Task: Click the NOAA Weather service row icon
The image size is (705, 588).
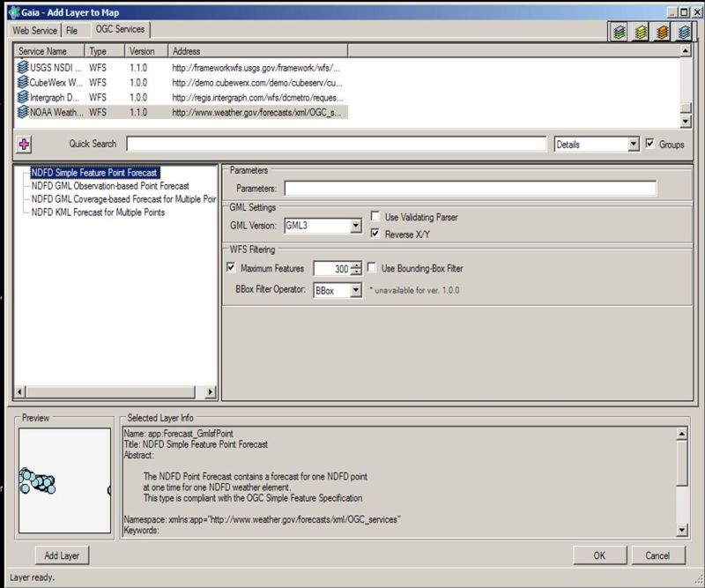Action: coord(23,112)
